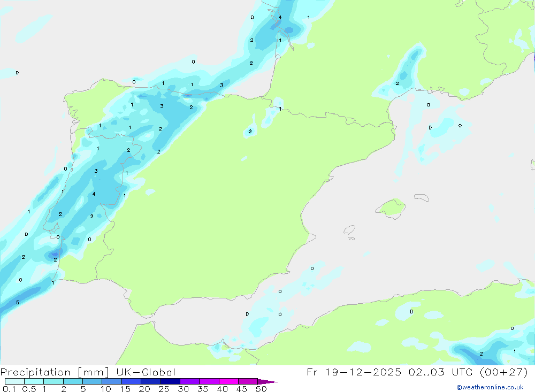The width and height of the screenshot is (535, 392).
Task: Click the legend scale label "45"
Action: point(242,389)
